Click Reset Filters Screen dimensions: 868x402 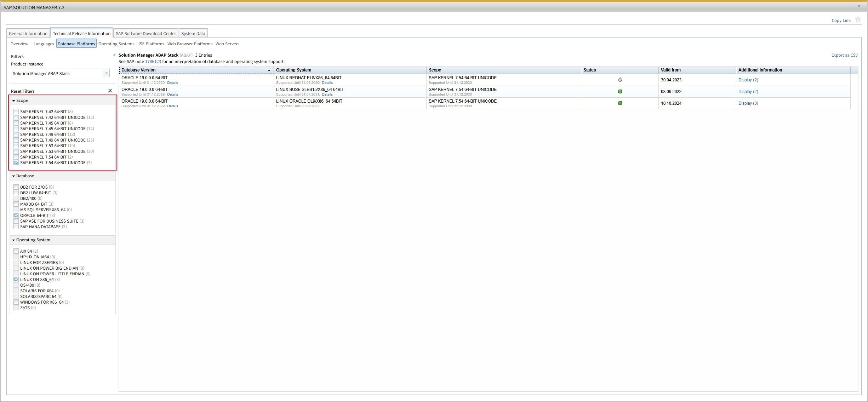(23, 91)
